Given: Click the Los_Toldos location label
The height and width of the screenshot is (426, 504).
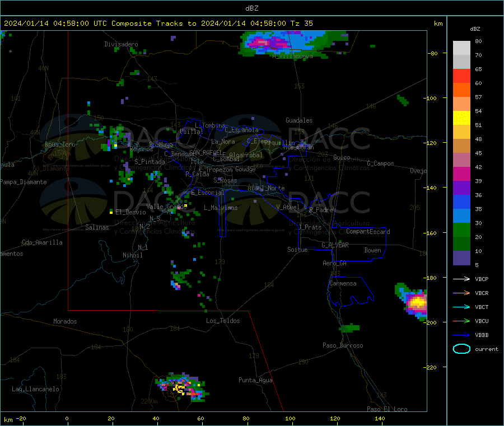Looking at the screenshot, I should coord(223,321).
